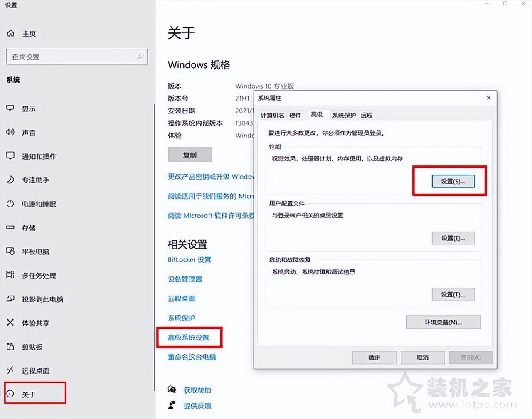The width and height of the screenshot is (532, 419).
Task: Open 环境变量(N)... button
Action: [443, 322]
